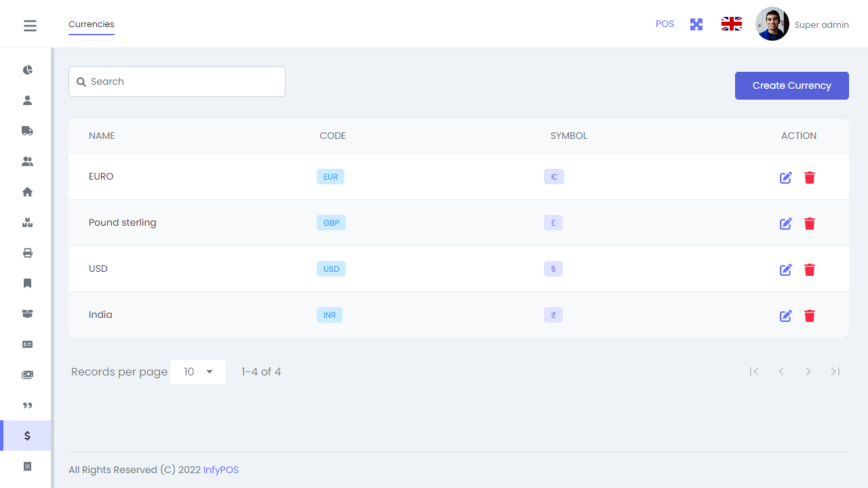Open the home warehouse sidebar icon
Screen dimensions: 868x488
coord(27,192)
